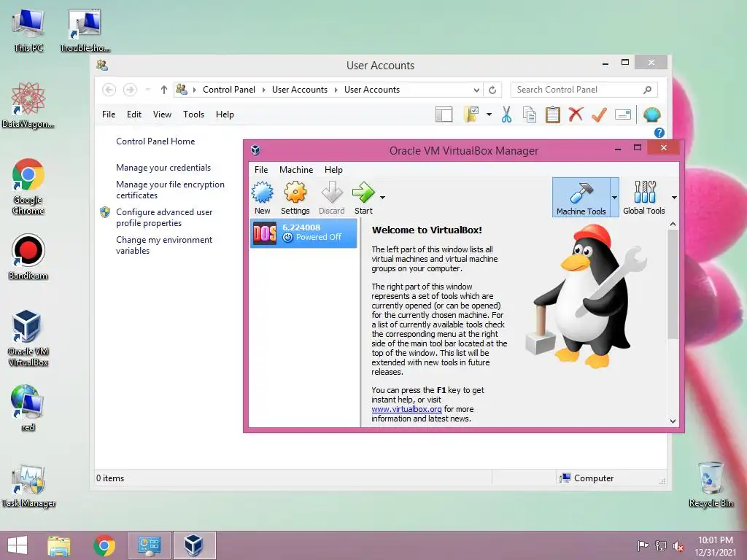
Task: Click the Paste clipboard icon
Action: pos(553,114)
